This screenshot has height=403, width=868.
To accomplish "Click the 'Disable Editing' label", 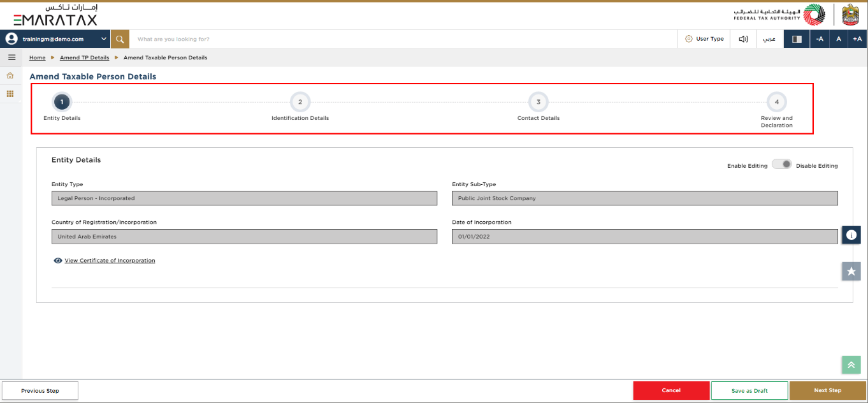I will pyautogui.click(x=817, y=166).
